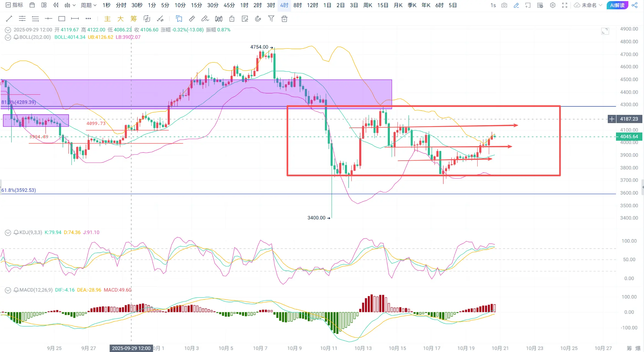Collapse the MACD indicator panel
644x352 pixels.
coord(8,290)
